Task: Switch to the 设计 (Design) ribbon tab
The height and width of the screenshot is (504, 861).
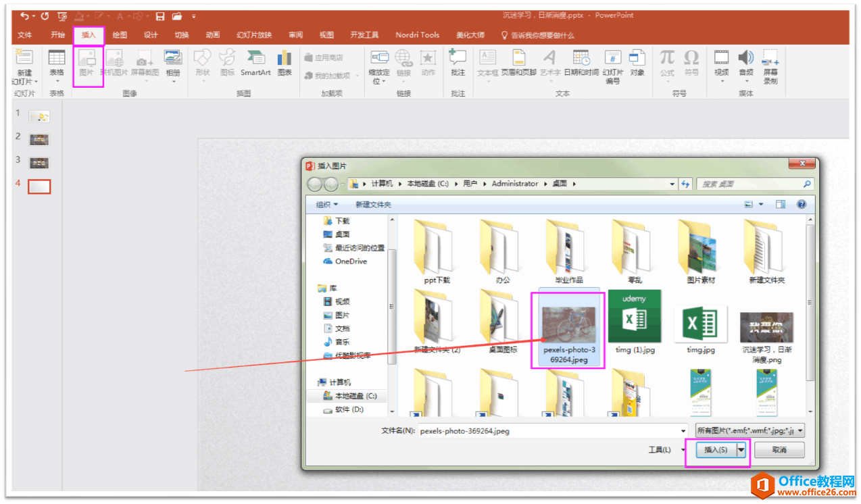Action: click(151, 35)
